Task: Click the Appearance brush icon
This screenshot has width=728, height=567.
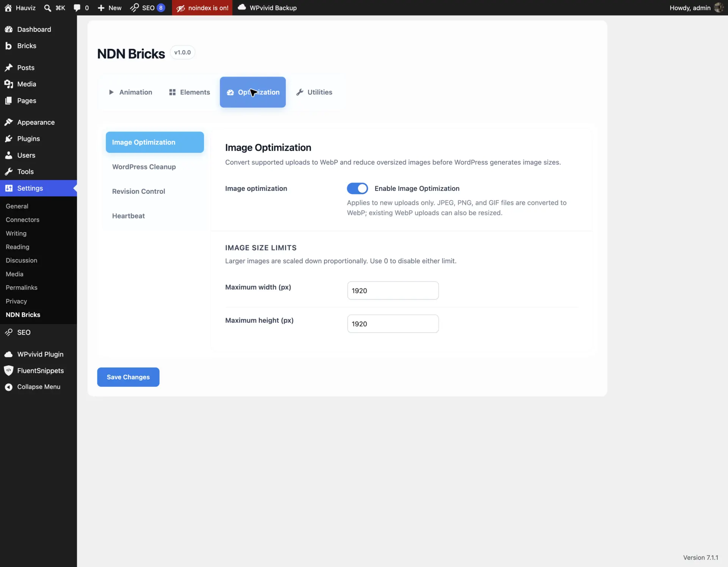Action: (9, 122)
